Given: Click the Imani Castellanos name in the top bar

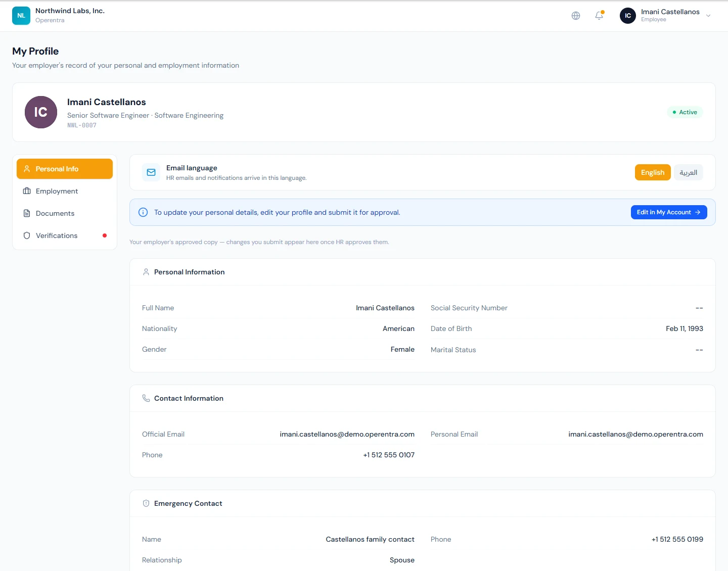Looking at the screenshot, I should [670, 12].
